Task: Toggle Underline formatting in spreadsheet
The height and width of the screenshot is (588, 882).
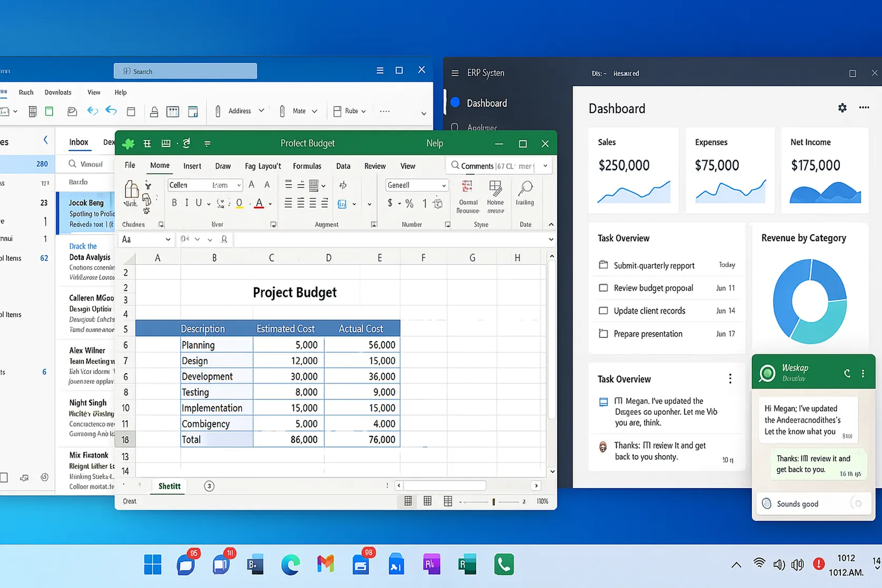Action: [199, 203]
